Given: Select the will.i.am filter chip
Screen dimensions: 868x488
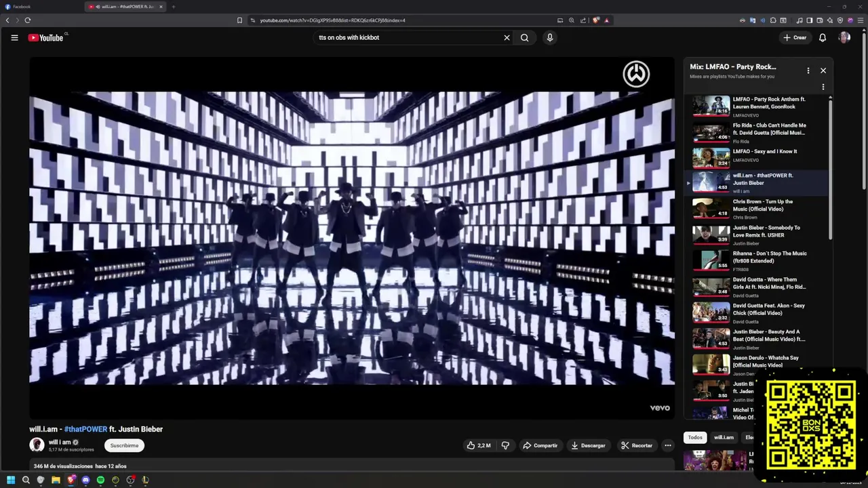Looking at the screenshot, I should click(724, 437).
